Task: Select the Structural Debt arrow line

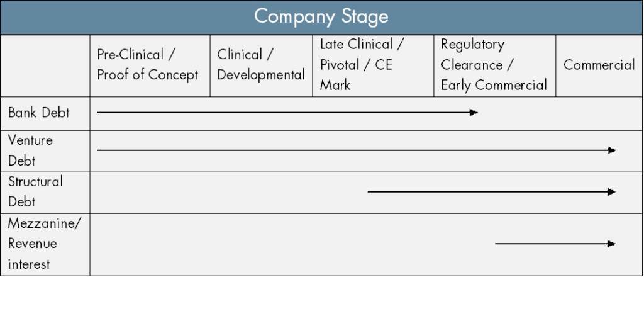Action: coord(492,192)
